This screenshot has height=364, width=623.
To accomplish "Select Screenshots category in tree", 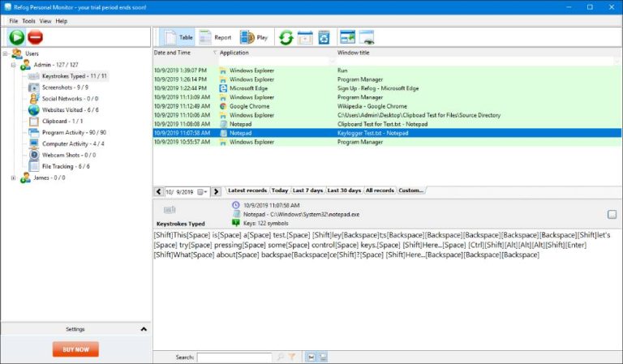I will coord(65,88).
